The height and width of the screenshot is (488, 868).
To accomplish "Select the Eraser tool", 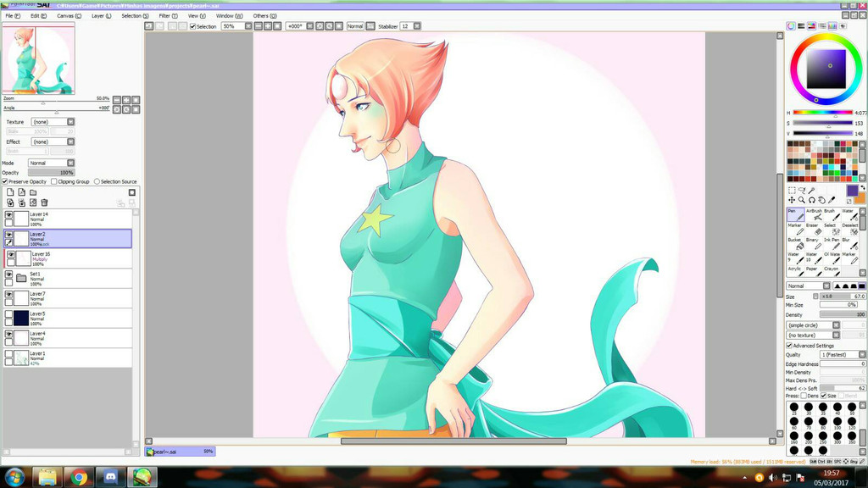I will [814, 229].
